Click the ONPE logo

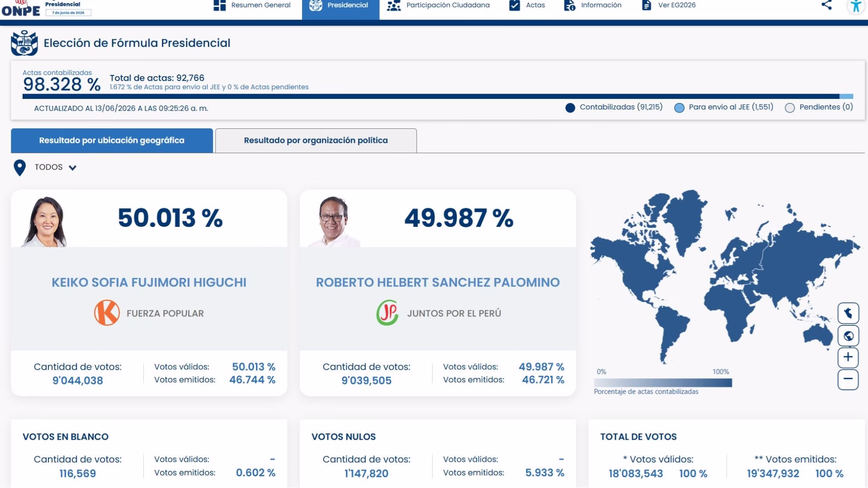coord(21,9)
